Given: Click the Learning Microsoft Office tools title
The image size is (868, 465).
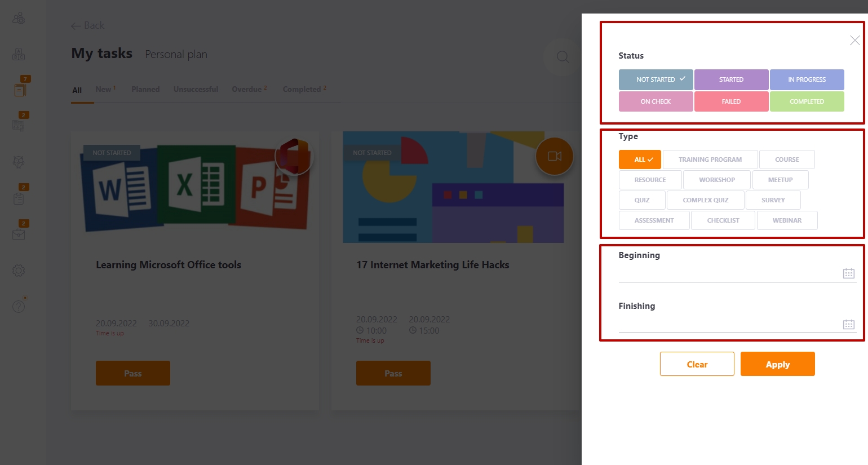Looking at the screenshot, I should pyautogui.click(x=169, y=265).
